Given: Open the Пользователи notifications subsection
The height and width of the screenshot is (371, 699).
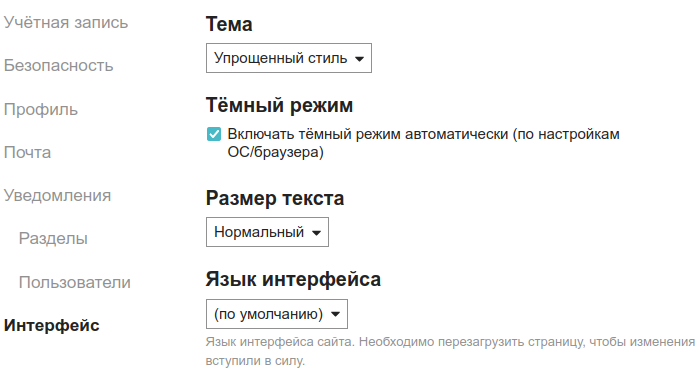Looking at the screenshot, I should 74,282.
